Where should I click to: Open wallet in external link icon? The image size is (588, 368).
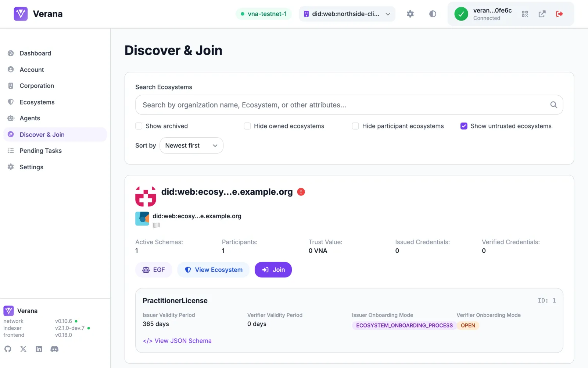542,14
